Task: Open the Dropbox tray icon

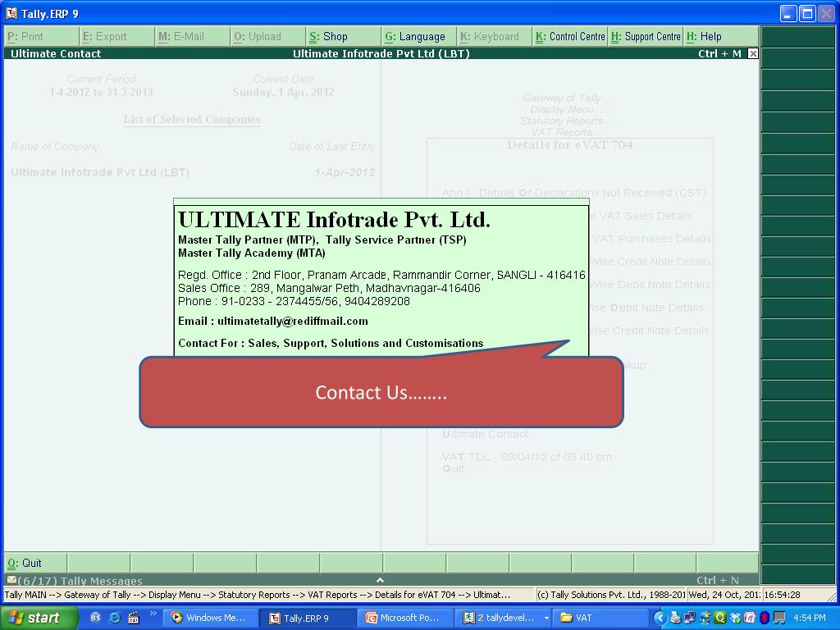Action: (x=735, y=618)
